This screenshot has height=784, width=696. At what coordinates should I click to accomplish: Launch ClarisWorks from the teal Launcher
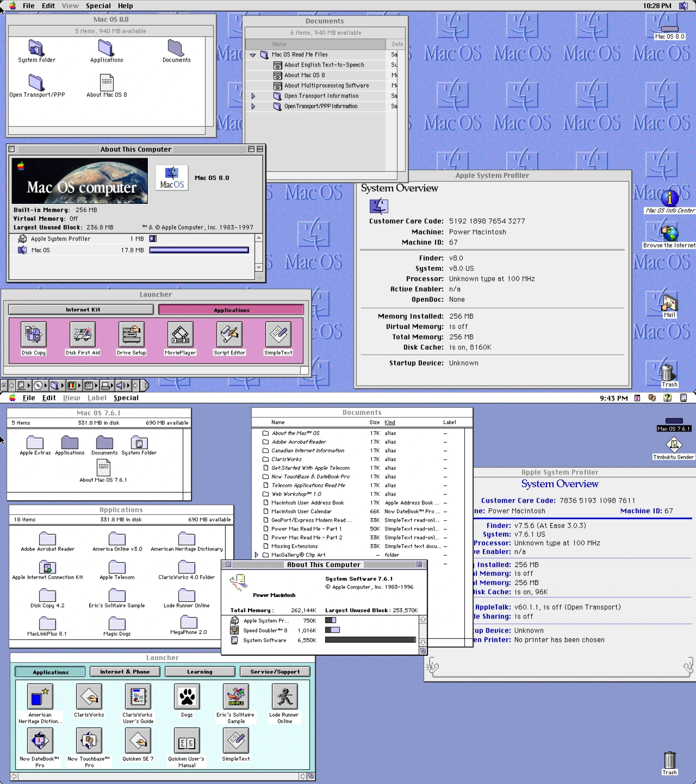click(x=89, y=696)
